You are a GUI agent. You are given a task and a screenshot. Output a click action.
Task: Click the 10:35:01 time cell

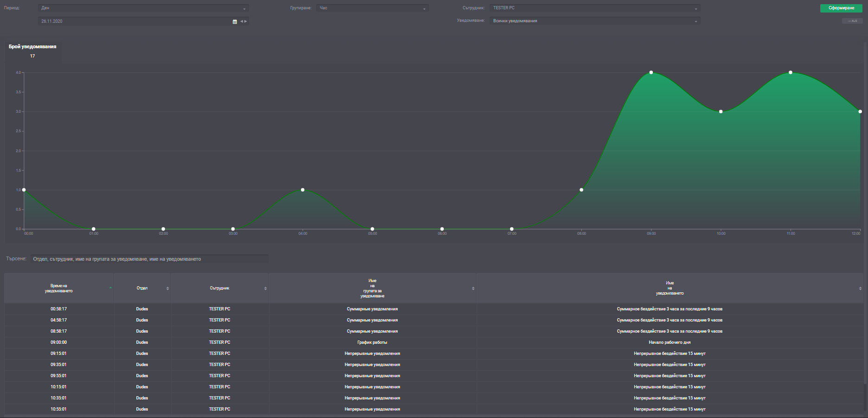click(59, 398)
